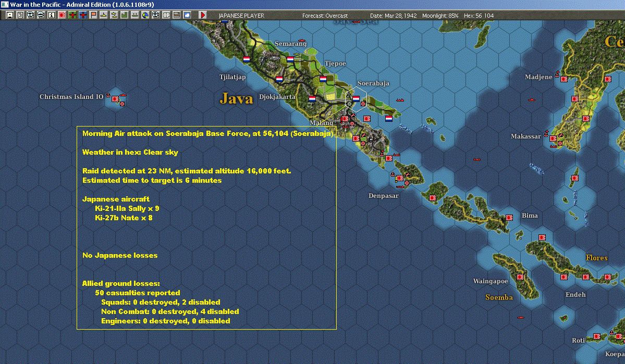Open the reports list document icon
The height and width of the screenshot is (364, 625).
click(20, 15)
